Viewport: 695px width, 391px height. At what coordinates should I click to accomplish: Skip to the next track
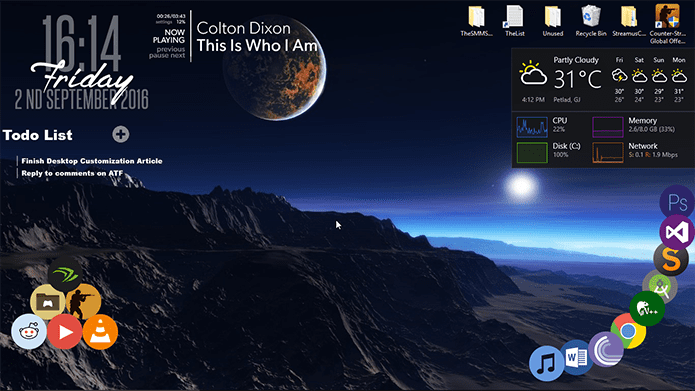coord(178,56)
